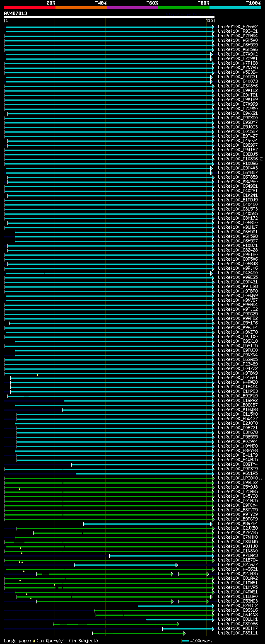
Task: Select label UniRef100_B9HMK4
Action: click(238, 305)
